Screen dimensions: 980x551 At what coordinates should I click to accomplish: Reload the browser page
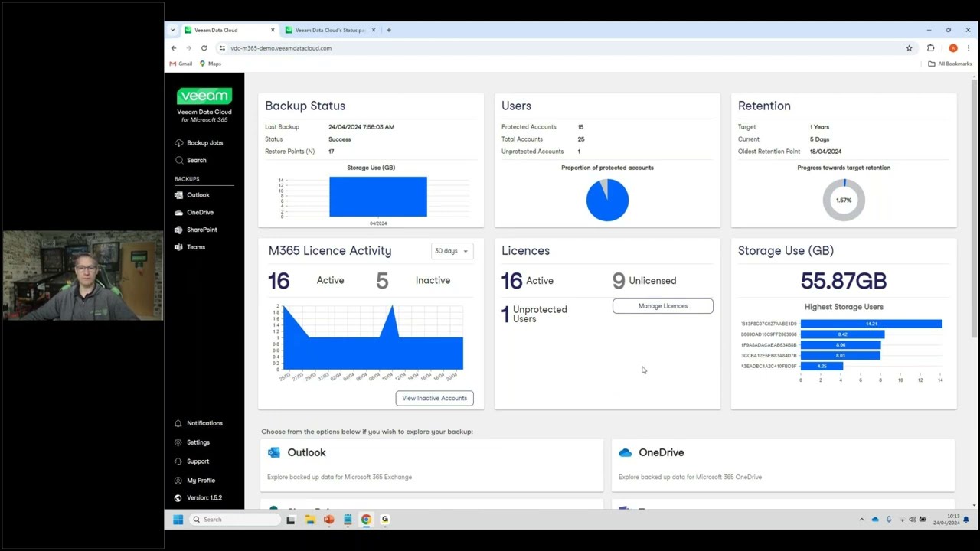click(204, 48)
